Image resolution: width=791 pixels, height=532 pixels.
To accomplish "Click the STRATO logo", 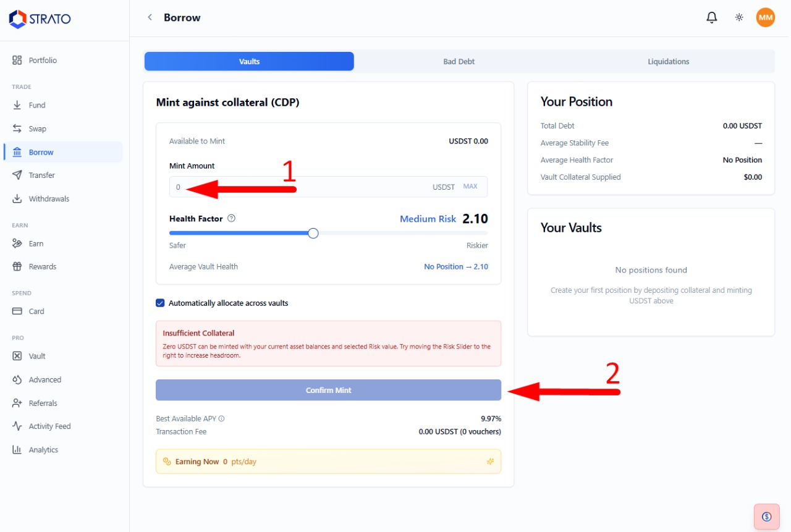I will tap(40, 19).
